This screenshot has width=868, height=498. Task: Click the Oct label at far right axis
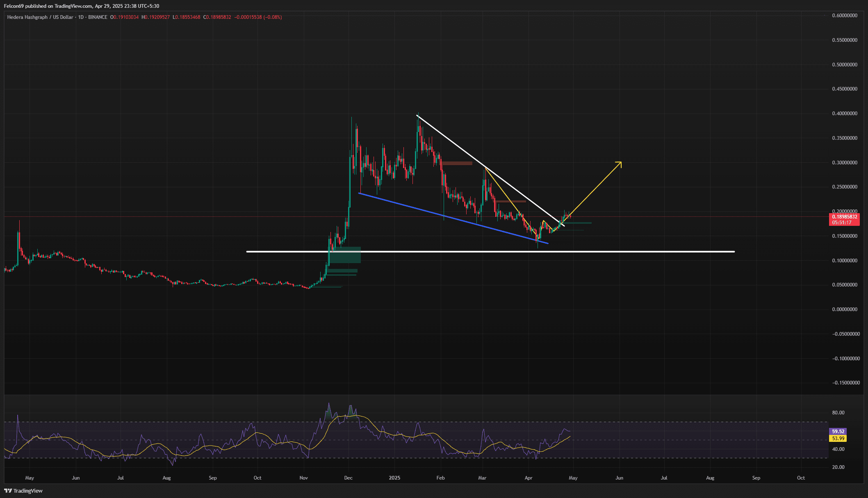tap(800, 478)
